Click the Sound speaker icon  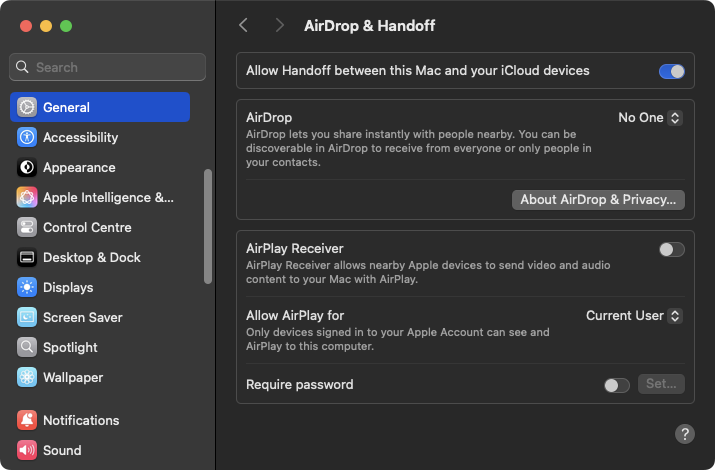[x=27, y=450]
